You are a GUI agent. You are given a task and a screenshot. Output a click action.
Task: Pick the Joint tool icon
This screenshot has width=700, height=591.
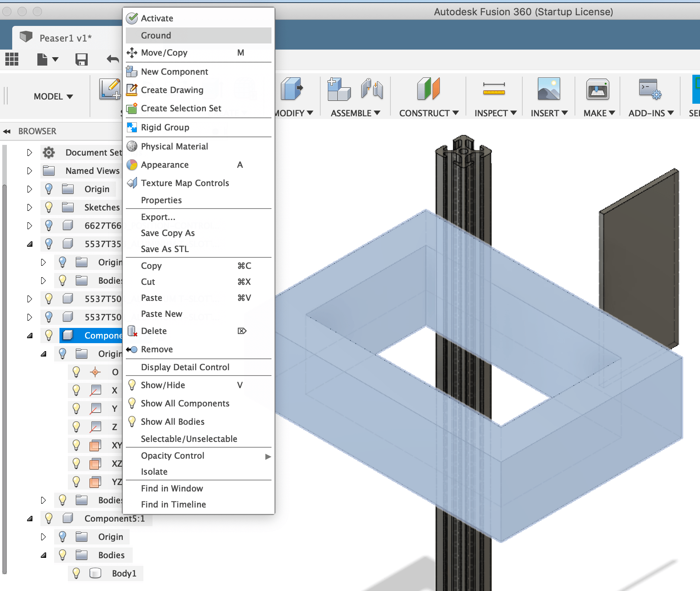pos(372,89)
